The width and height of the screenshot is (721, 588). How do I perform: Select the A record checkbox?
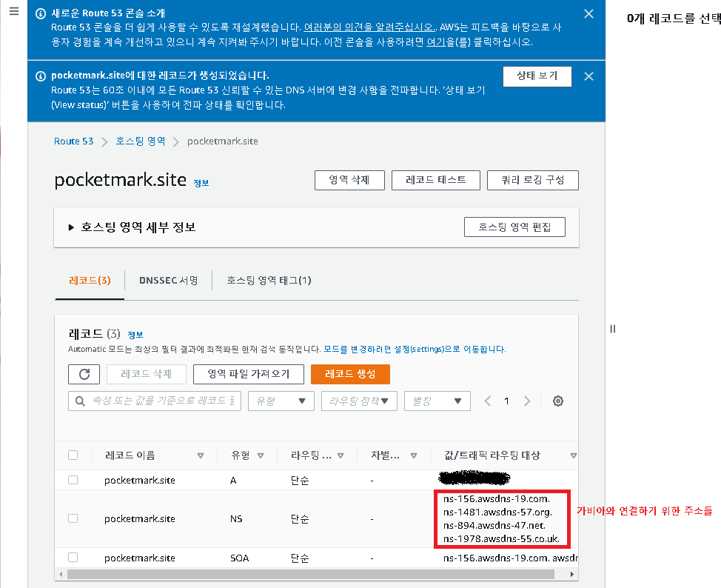[x=73, y=481]
